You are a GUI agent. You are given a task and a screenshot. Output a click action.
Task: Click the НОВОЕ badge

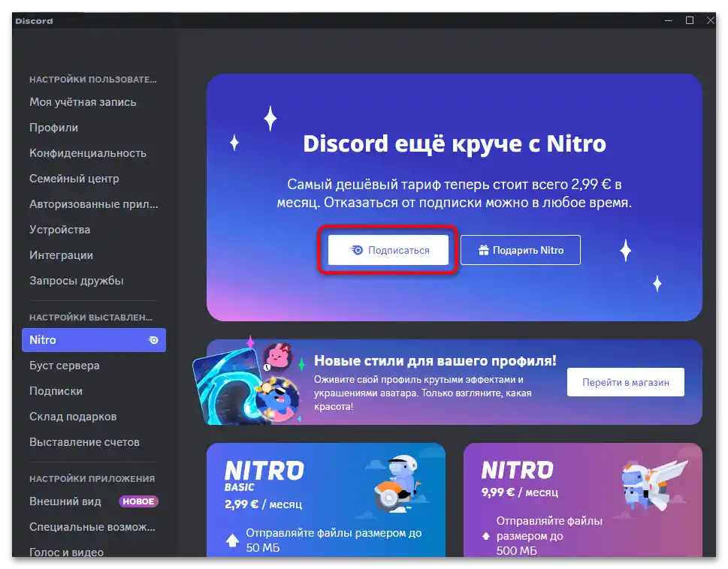tap(138, 501)
